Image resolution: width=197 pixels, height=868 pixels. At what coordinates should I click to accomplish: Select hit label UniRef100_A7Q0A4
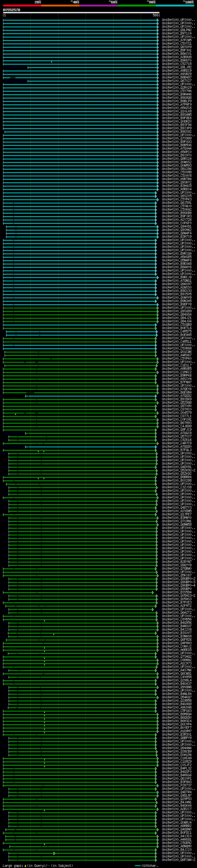pos(177,149)
